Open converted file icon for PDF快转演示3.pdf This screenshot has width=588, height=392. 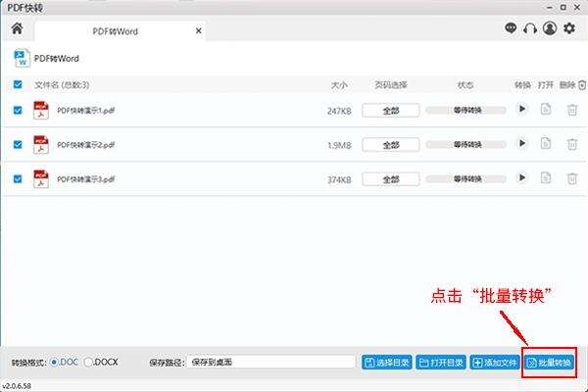(x=546, y=177)
